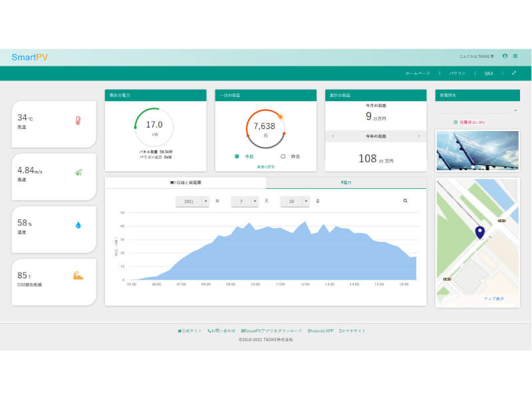Expand the power plant name dropdown
The width and height of the screenshot is (532, 399).
coord(515,110)
